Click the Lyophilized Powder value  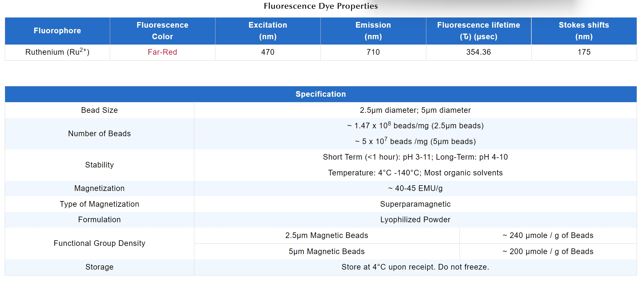pos(415,220)
